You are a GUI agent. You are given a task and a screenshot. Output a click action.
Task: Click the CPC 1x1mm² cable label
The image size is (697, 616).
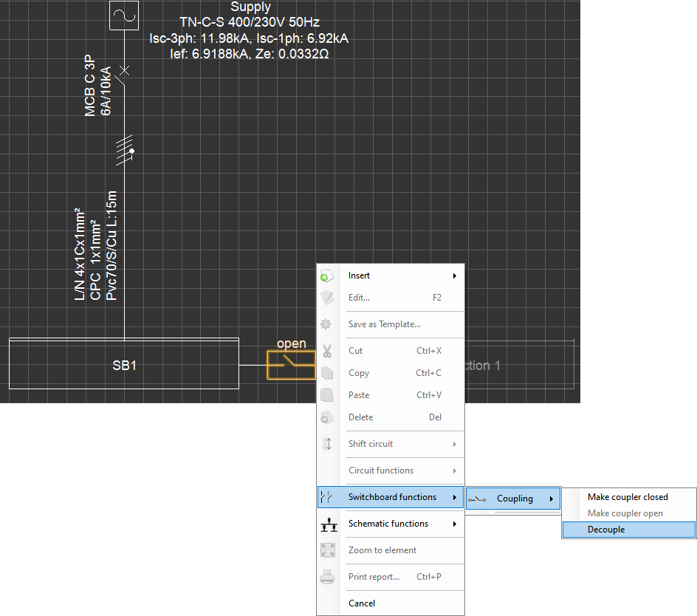[x=95, y=260]
